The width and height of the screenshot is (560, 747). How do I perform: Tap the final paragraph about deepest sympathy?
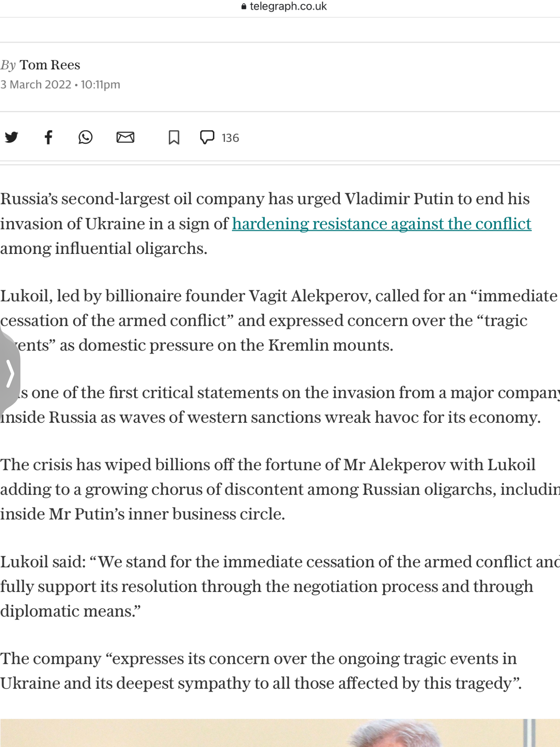point(261,671)
